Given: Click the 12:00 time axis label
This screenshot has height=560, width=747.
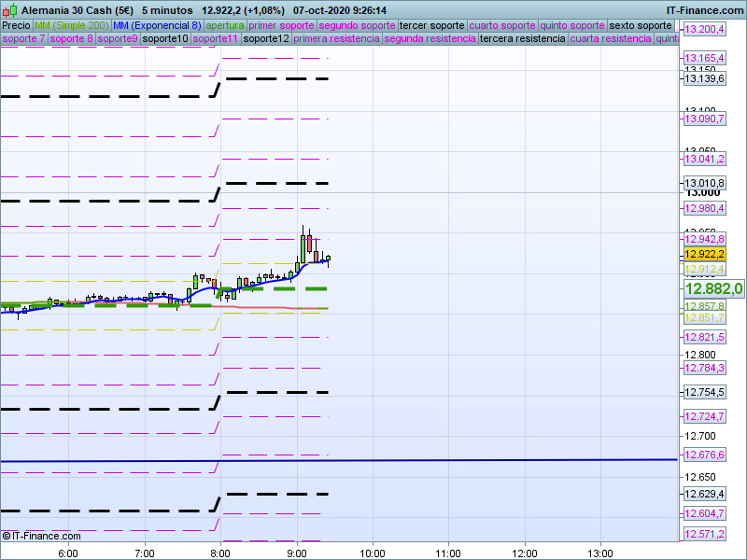Looking at the screenshot, I should point(525,553).
